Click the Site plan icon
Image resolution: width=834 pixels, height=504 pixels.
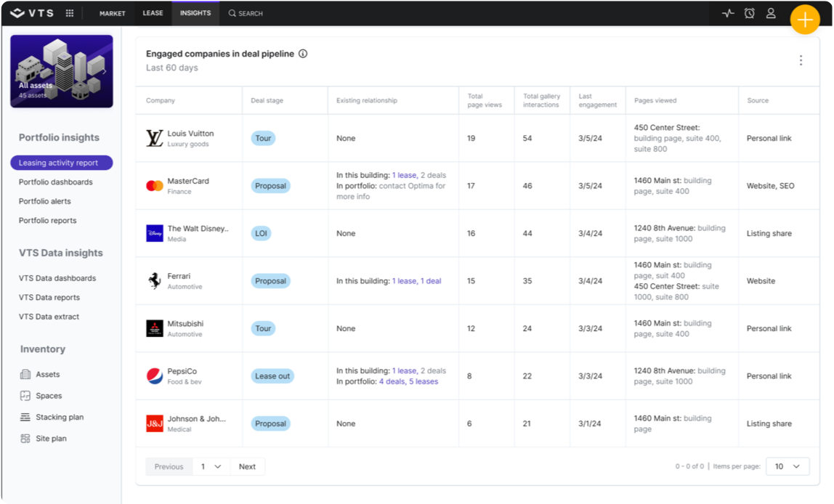click(x=25, y=439)
